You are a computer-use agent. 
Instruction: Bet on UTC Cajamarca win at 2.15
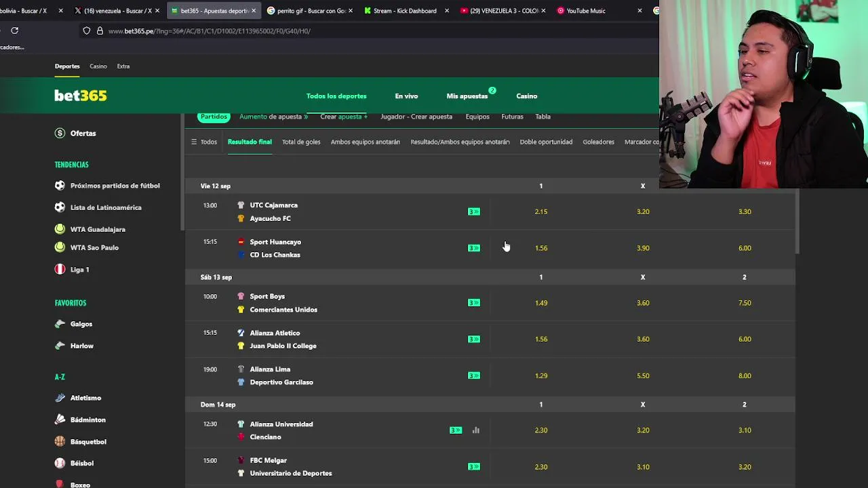point(540,211)
